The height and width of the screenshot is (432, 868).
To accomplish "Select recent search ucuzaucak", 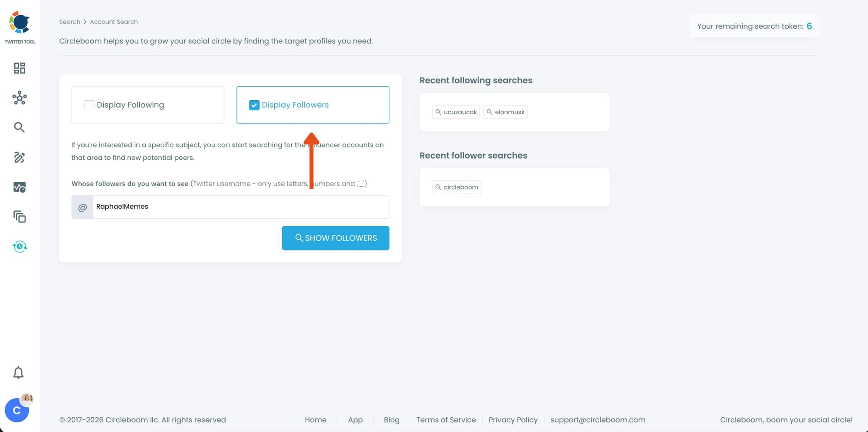I will click(456, 112).
